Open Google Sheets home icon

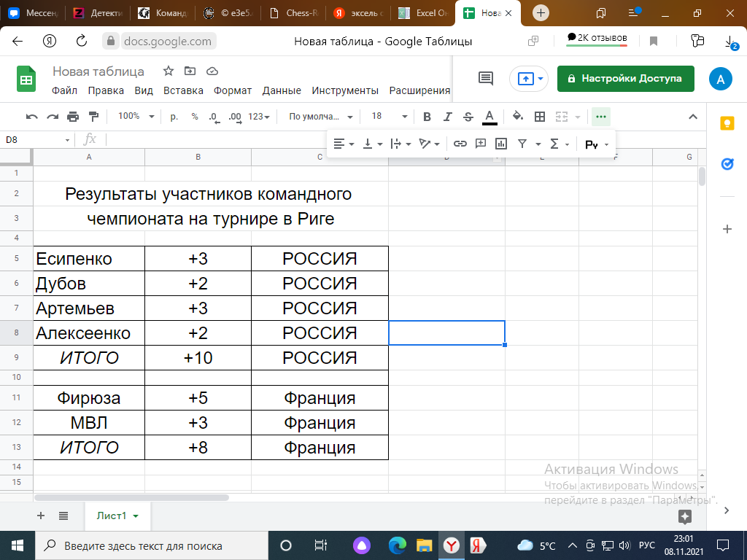click(27, 79)
